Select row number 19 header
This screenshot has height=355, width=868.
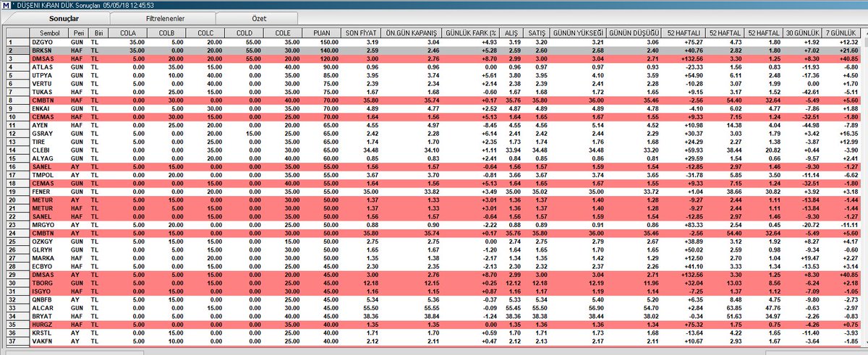point(17,190)
